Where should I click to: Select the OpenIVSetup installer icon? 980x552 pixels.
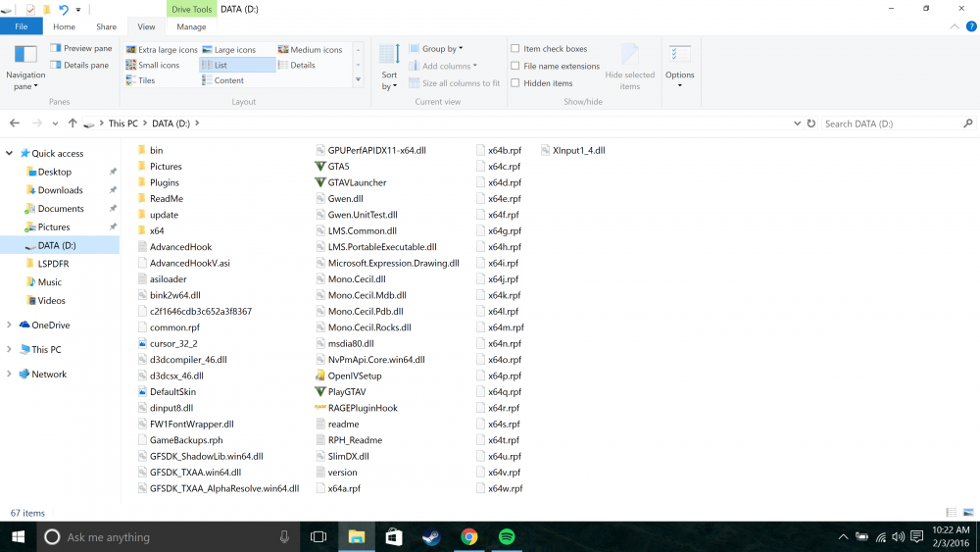(320, 376)
